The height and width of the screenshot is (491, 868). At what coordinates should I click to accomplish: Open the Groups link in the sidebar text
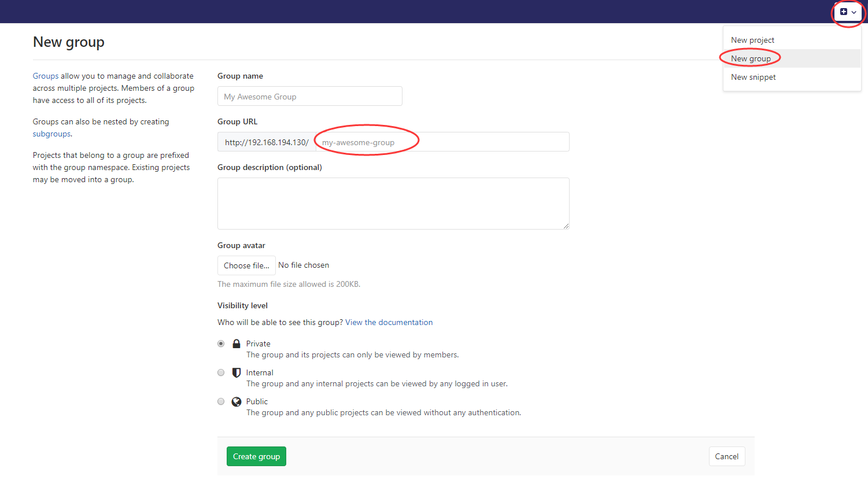click(x=46, y=76)
